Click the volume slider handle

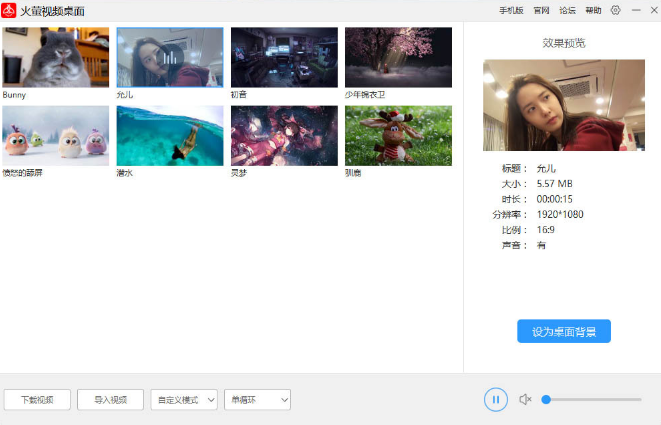546,399
